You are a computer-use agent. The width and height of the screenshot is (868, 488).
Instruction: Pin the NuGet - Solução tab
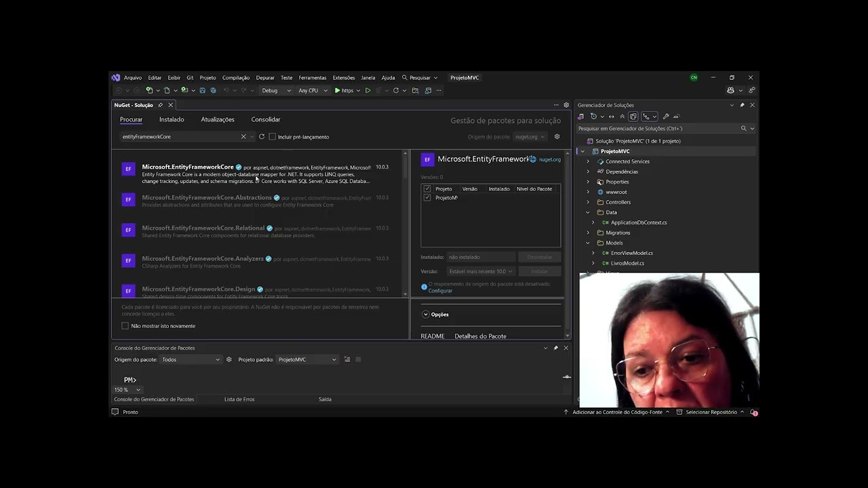click(x=161, y=105)
